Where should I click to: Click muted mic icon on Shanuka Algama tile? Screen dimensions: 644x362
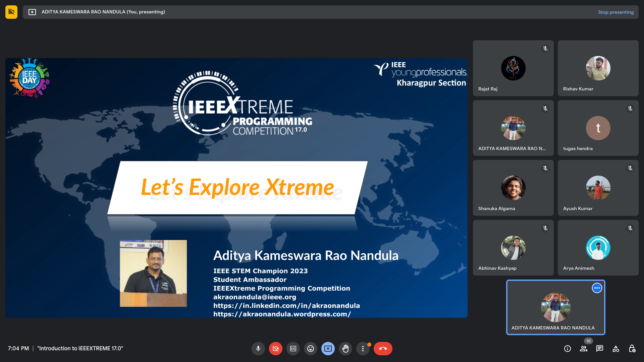545,168
